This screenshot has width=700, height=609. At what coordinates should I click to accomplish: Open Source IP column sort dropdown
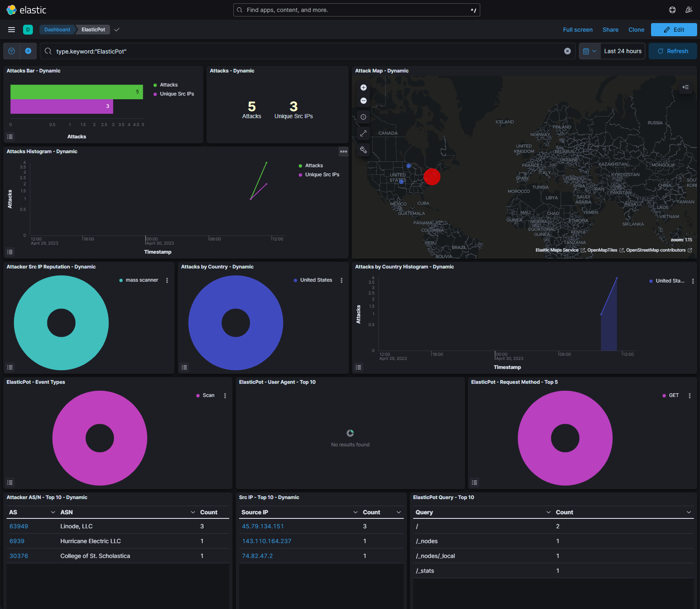point(355,512)
